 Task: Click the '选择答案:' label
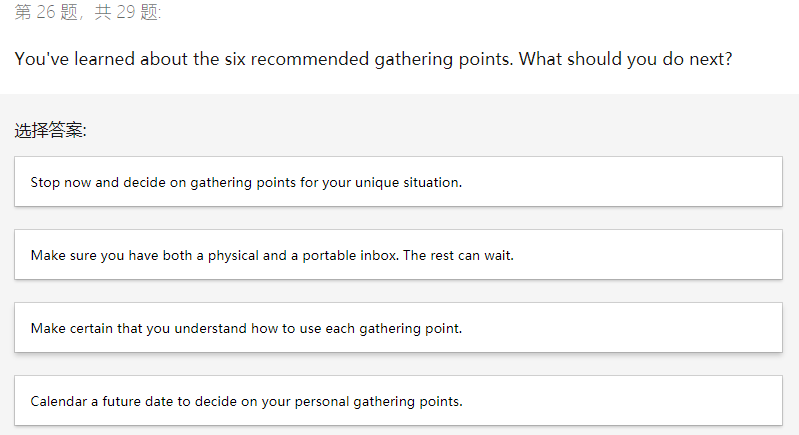(x=51, y=131)
